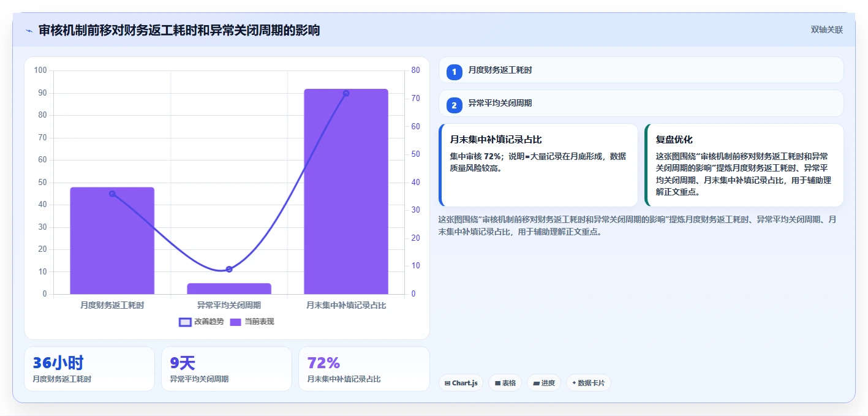Click the 数据卡片 tag
The height and width of the screenshot is (416, 868).
pyautogui.click(x=589, y=383)
